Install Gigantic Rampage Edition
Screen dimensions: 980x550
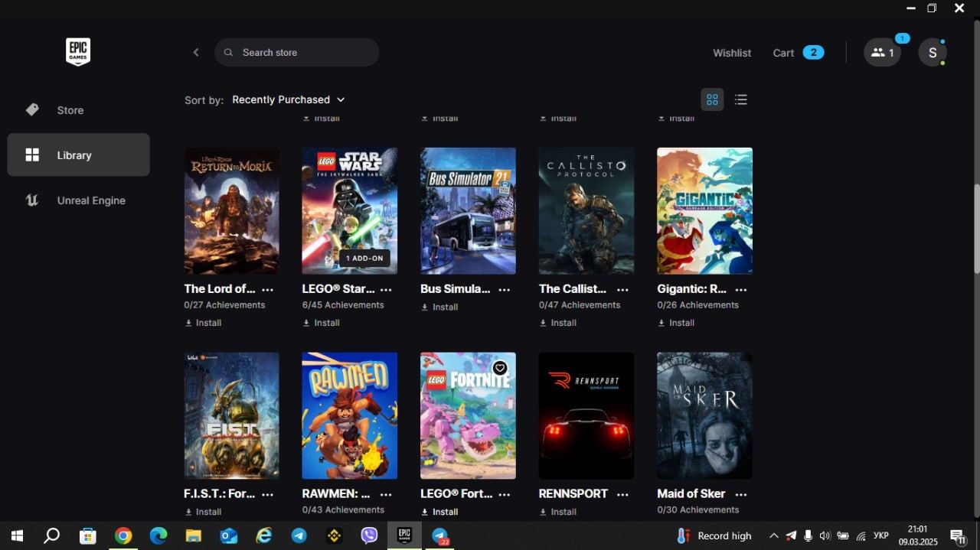pos(676,323)
